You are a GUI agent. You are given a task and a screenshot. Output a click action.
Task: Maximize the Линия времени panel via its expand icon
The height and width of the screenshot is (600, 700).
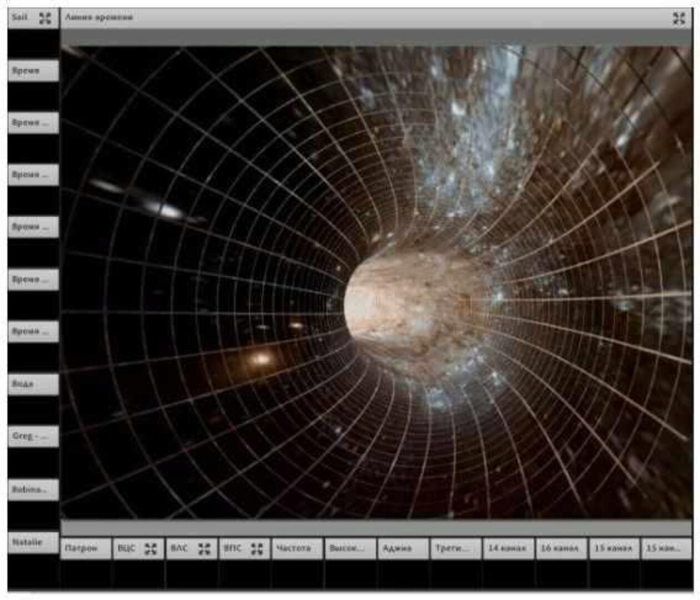coord(679,18)
